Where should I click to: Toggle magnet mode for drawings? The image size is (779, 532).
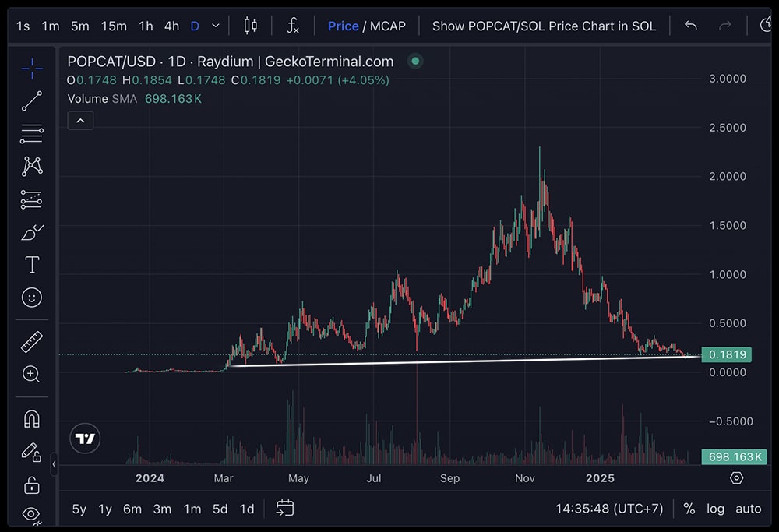(x=32, y=419)
